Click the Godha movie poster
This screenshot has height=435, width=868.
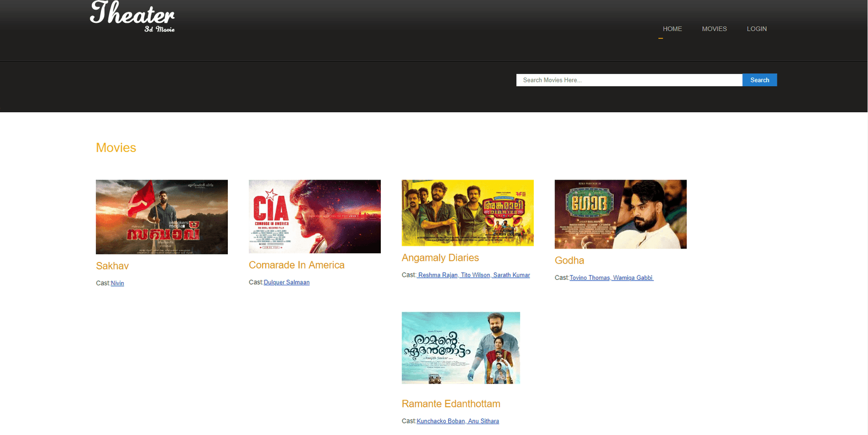(x=621, y=214)
